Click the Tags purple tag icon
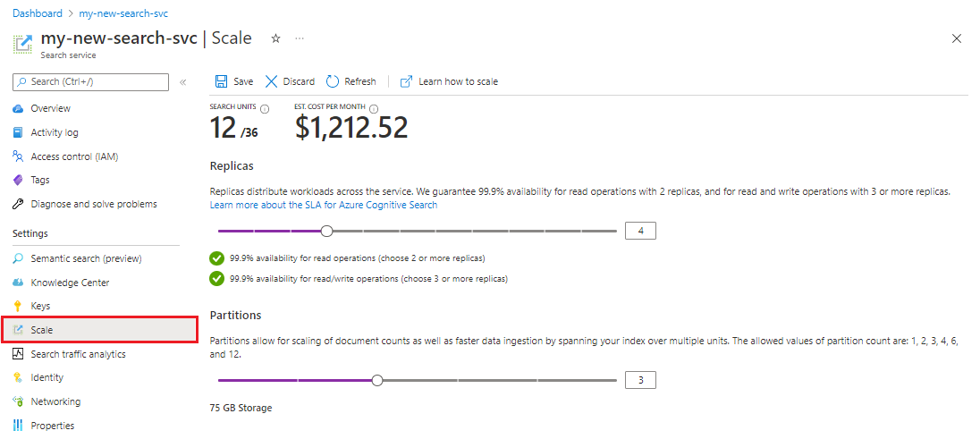The height and width of the screenshot is (439, 980). pos(18,180)
